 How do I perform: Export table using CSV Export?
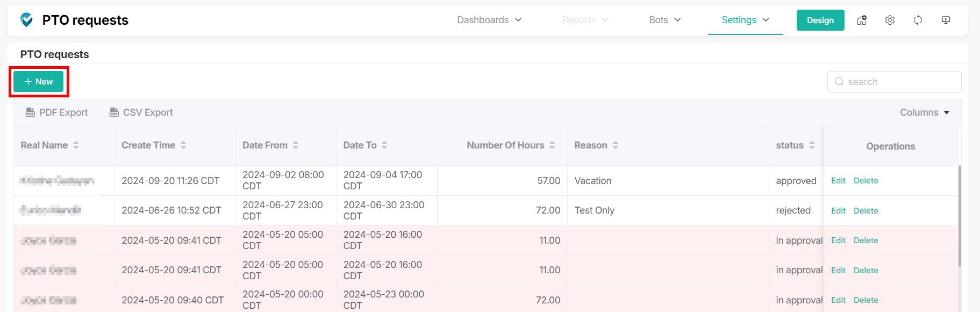[x=141, y=112]
